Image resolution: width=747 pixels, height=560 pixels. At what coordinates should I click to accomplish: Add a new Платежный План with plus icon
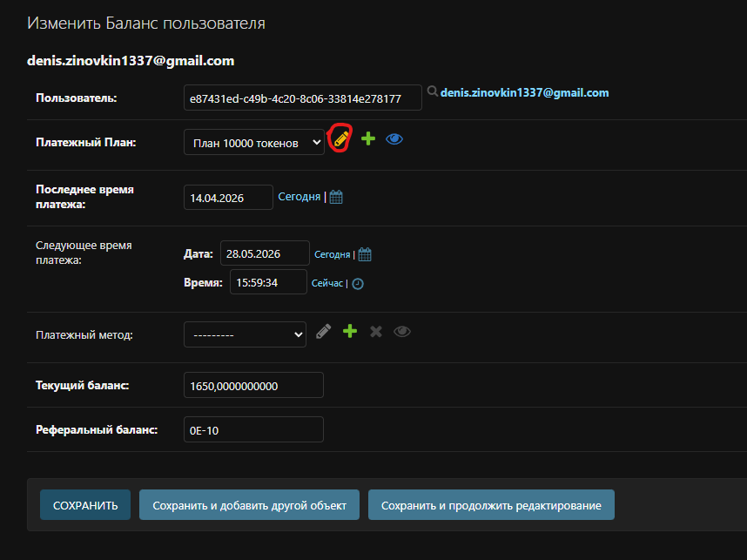click(x=368, y=138)
